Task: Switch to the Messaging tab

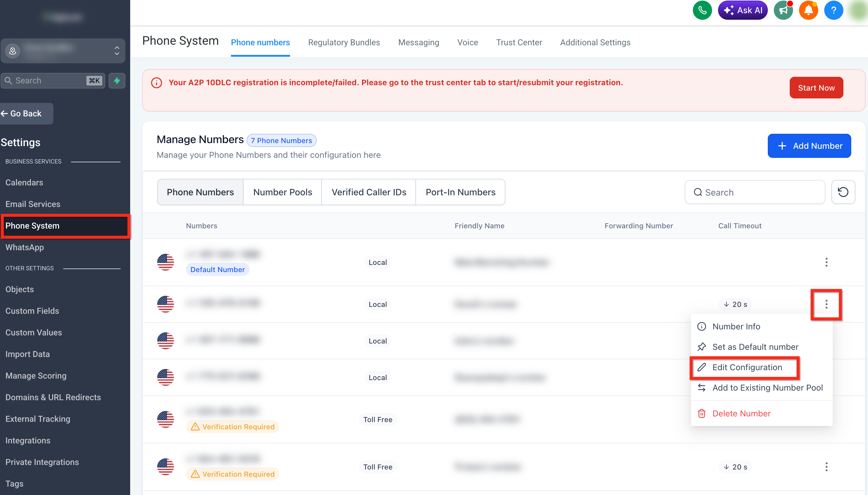Action: coord(418,43)
